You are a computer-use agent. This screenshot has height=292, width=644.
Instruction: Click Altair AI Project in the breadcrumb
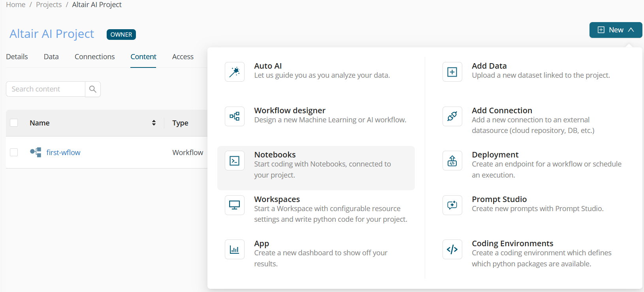pyautogui.click(x=97, y=5)
